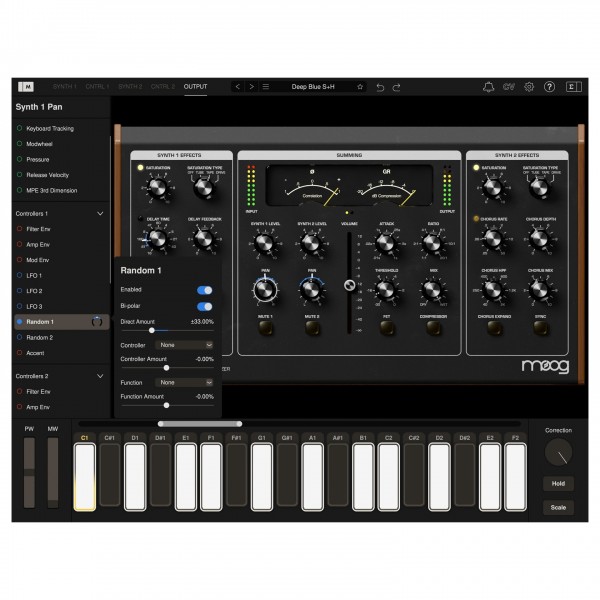The image size is (600, 600).
Task: Open the help question mark icon
Action: point(549,87)
